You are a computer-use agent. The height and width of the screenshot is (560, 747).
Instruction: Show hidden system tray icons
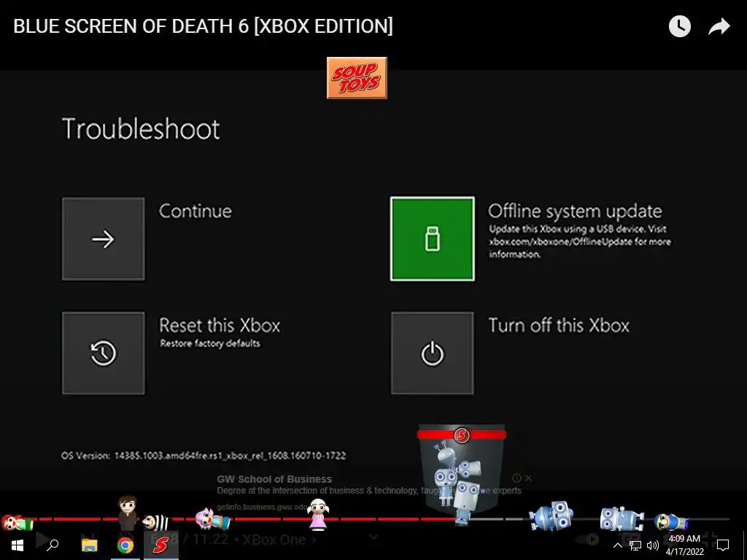(617, 545)
